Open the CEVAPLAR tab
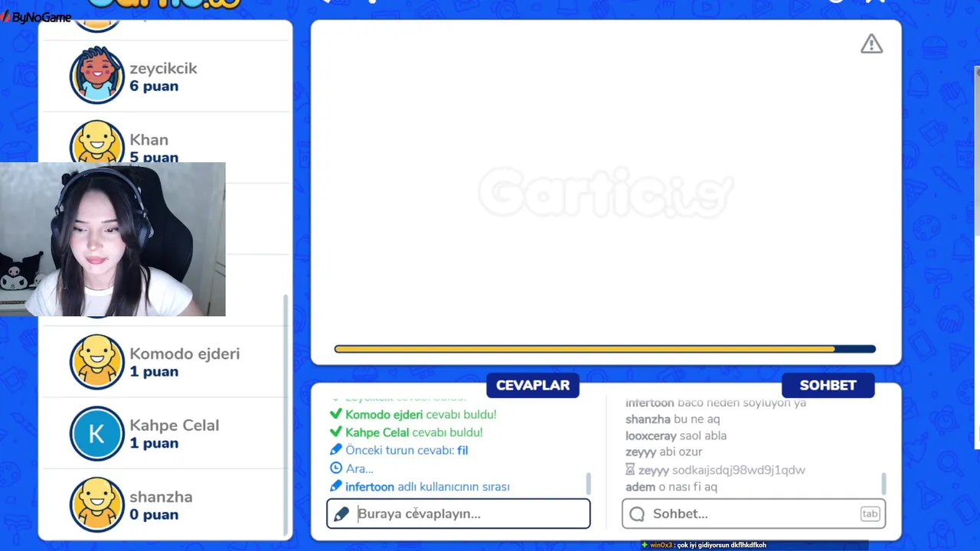The width and height of the screenshot is (980, 551). [x=533, y=385]
